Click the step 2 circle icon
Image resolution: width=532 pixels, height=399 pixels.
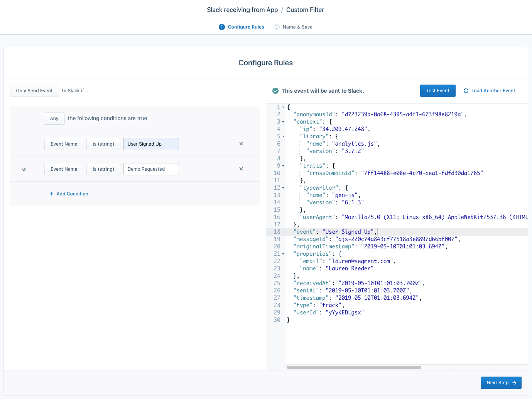pyautogui.click(x=277, y=27)
